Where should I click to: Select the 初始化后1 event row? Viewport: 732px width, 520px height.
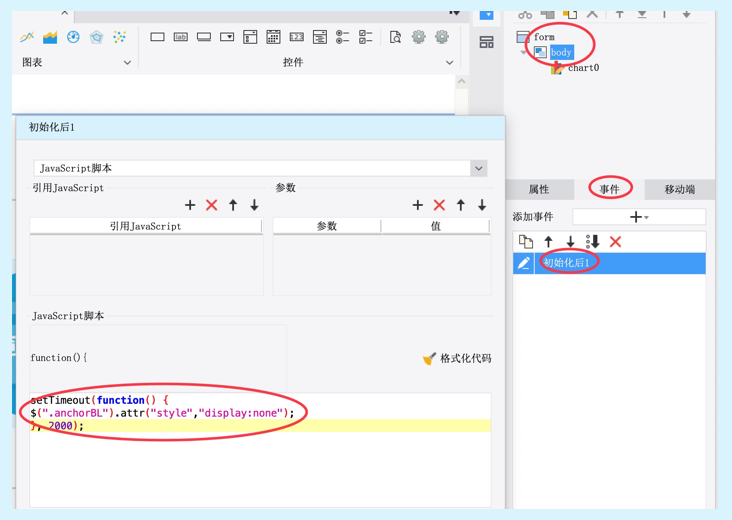[609, 263]
